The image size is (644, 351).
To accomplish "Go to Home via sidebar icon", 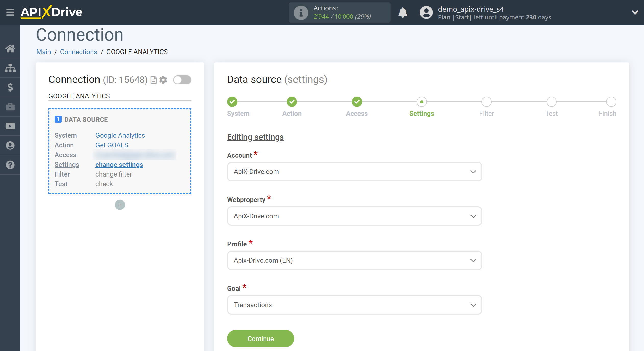I will point(10,48).
